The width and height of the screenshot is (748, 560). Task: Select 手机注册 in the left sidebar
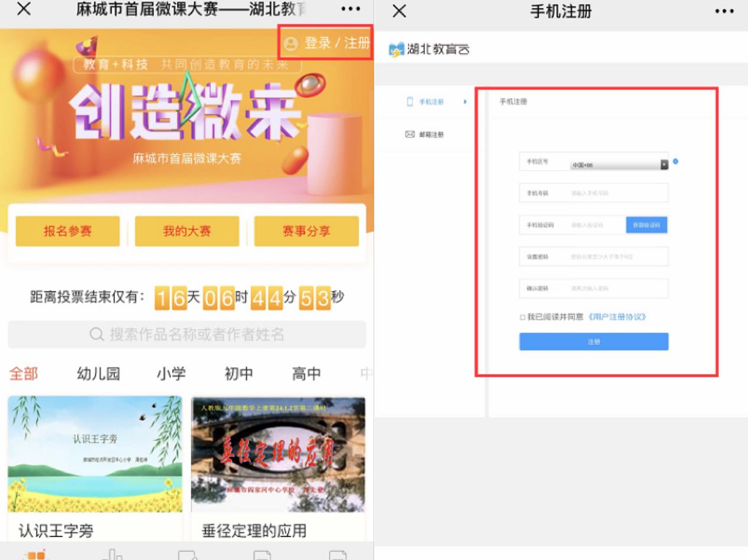pyautogui.click(x=431, y=102)
